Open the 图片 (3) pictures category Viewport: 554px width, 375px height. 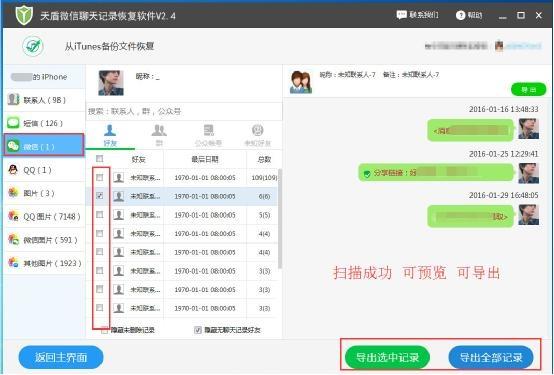(x=44, y=193)
